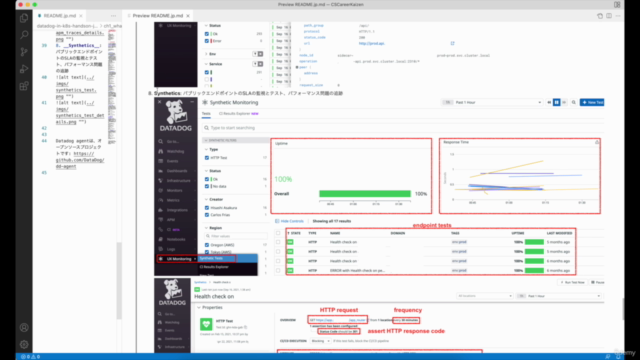640x360 pixels.
Task: Click the X above the Datadog logo
Action: click(160, 102)
